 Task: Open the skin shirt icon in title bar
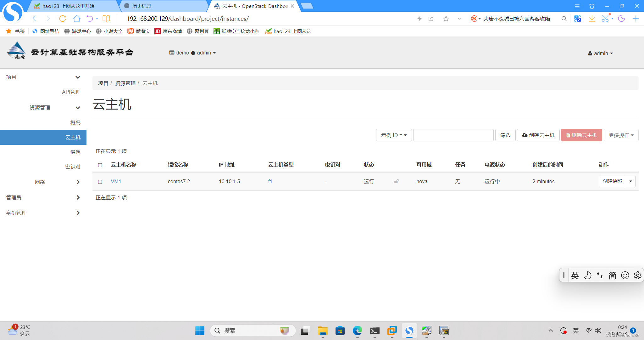tap(592, 6)
